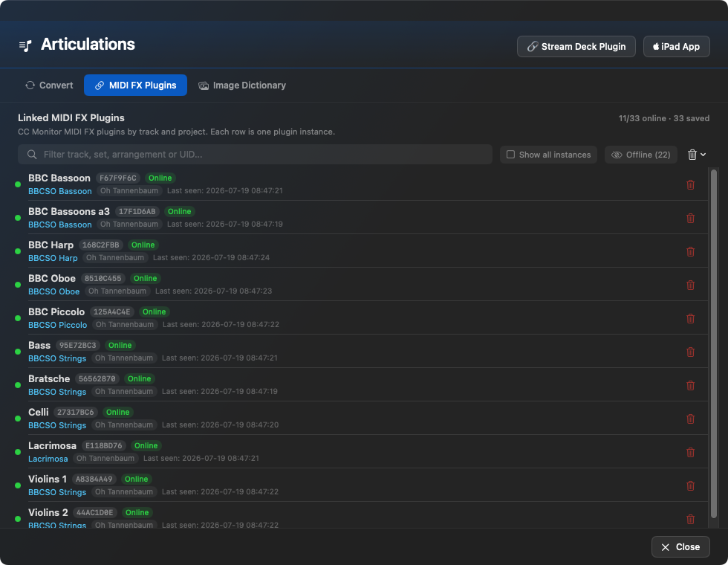Focus the filter track search field
This screenshot has width=728, height=565.
pyautogui.click(x=255, y=155)
